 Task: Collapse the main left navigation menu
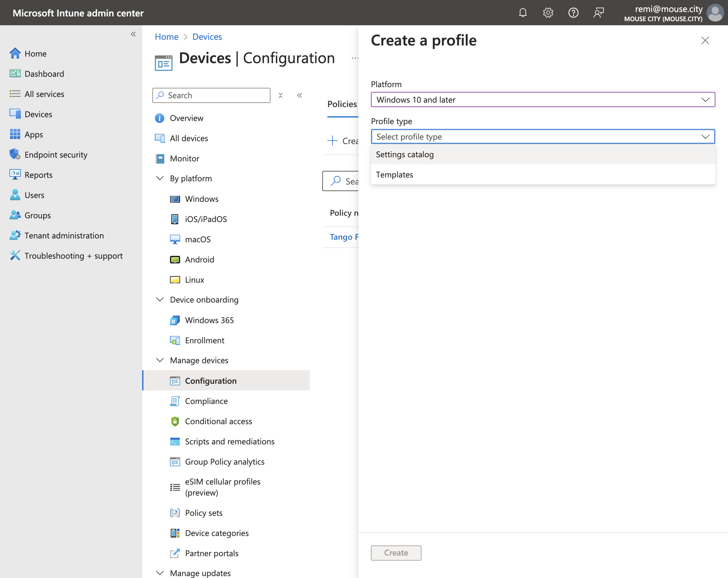point(133,34)
